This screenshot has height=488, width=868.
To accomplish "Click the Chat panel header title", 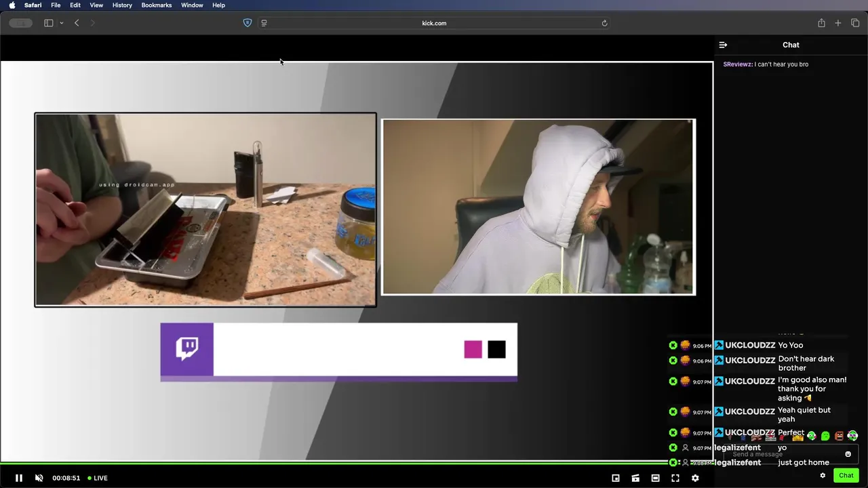I will click(x=791, y=45).
